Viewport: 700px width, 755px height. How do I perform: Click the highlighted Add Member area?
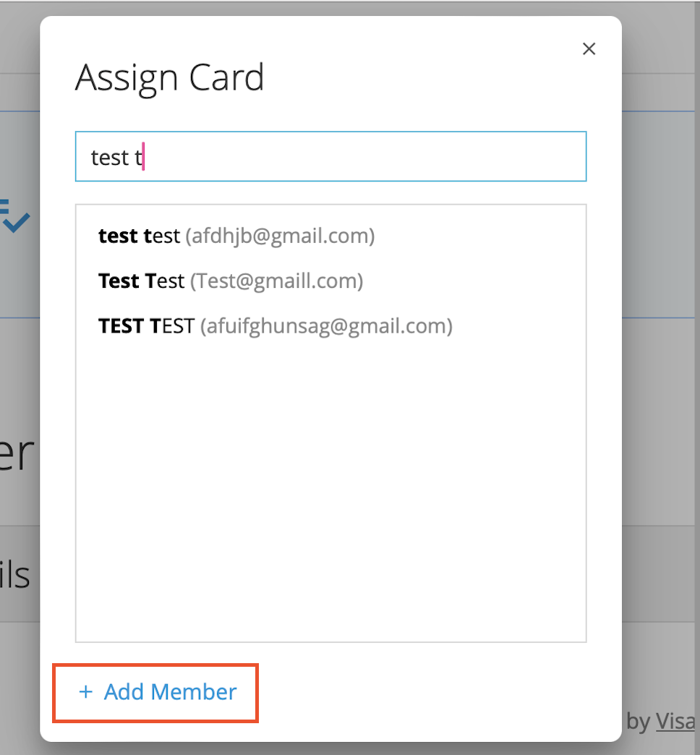(155, 692)
